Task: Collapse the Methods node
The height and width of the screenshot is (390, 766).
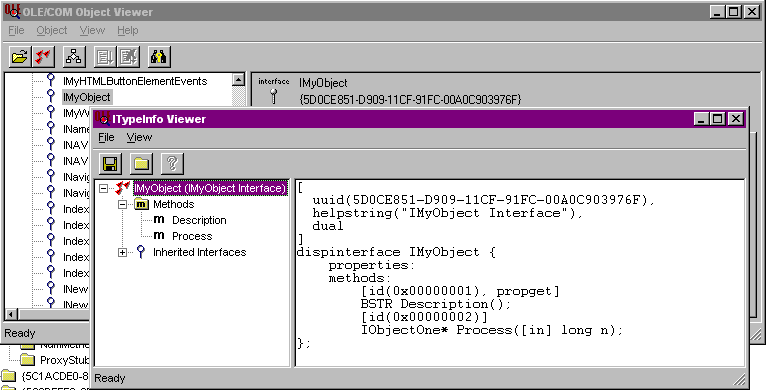Action: point(122,204)
